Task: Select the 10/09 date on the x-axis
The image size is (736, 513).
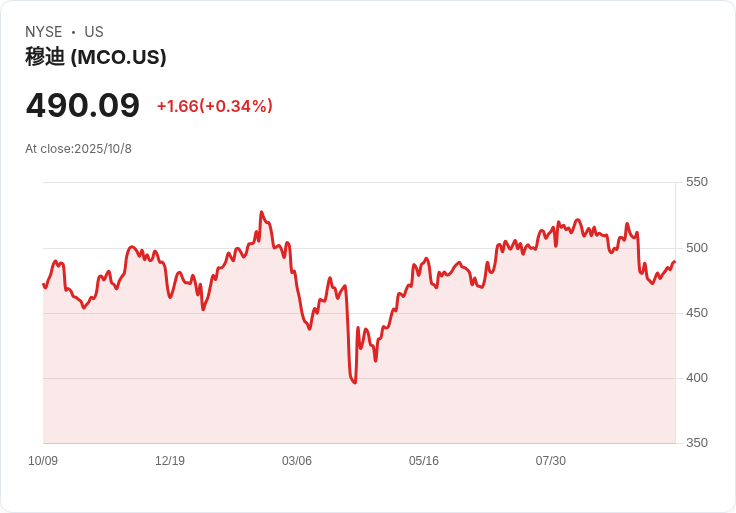Action: (43, 460)
